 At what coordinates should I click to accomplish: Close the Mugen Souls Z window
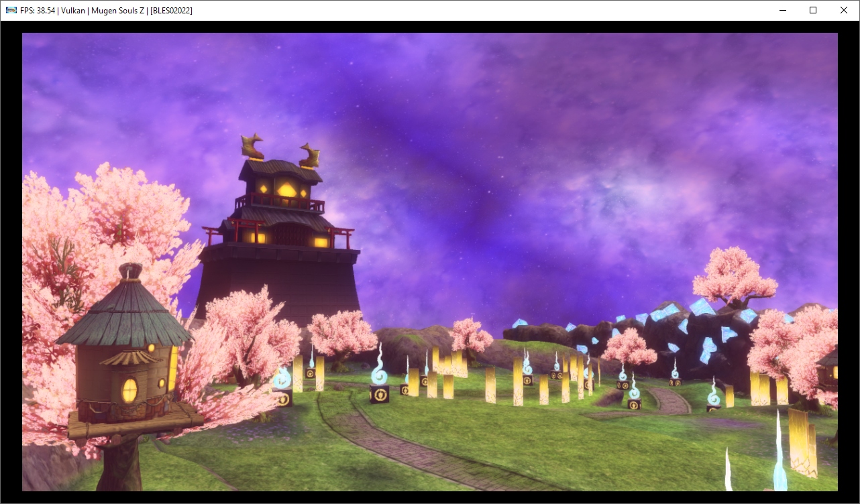click(844, 10)
